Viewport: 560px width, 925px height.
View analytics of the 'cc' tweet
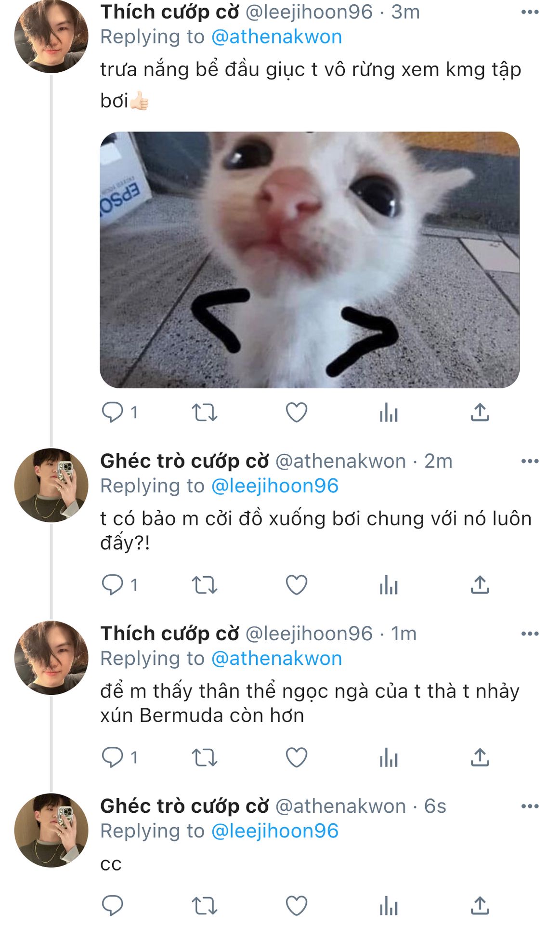(x=388, y=906)
